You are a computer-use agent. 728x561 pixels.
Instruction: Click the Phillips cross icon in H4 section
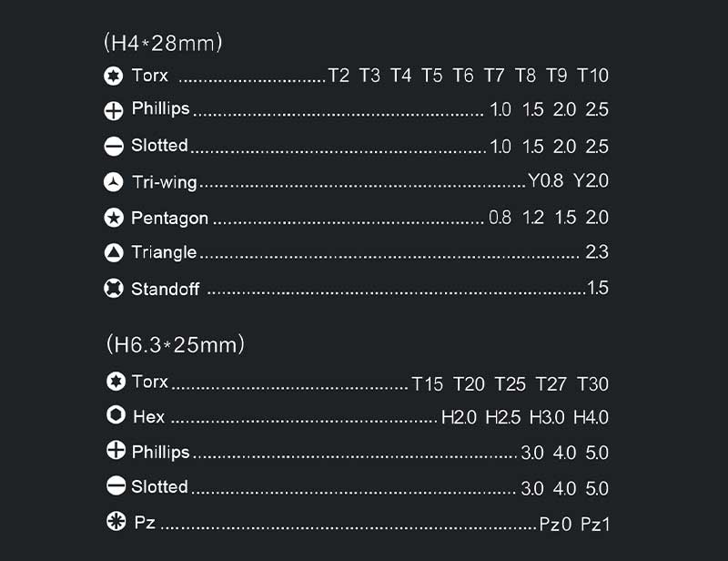click(x=113, y=111)
